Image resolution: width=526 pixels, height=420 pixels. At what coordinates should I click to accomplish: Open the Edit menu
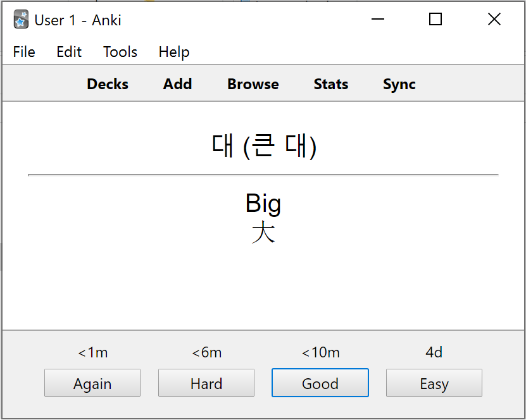click(69, 52)
